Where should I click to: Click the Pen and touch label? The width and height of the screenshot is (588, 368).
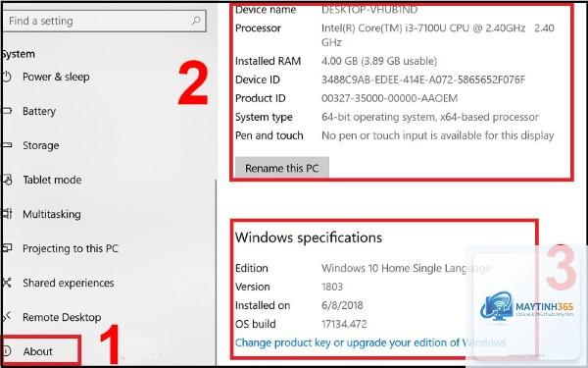pyautogui.click(x=269, y=135)
